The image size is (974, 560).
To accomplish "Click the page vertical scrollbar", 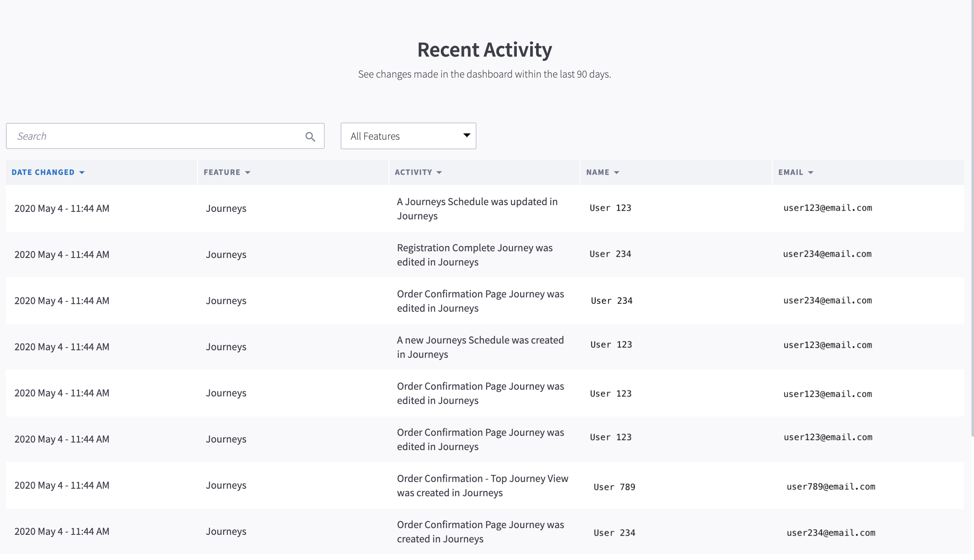I will coord(972,218).
